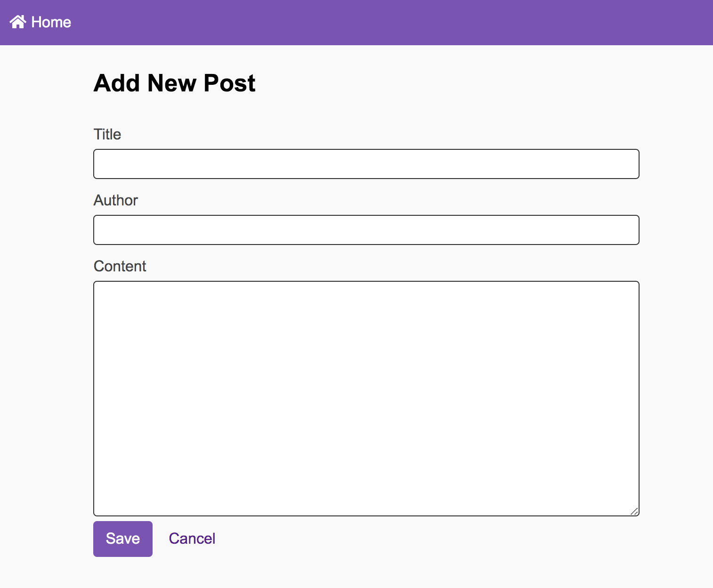713x588 pixels.
Task: Click the "Add New Post" heading
Action: (x=174, y=83)
